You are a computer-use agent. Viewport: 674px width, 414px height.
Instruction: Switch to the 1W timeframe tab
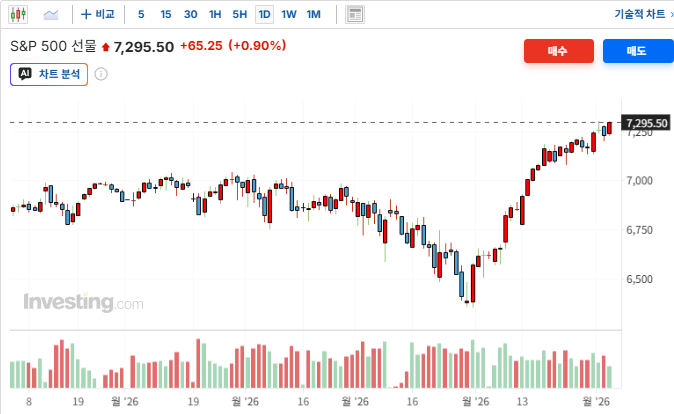(x=289, y=15)
